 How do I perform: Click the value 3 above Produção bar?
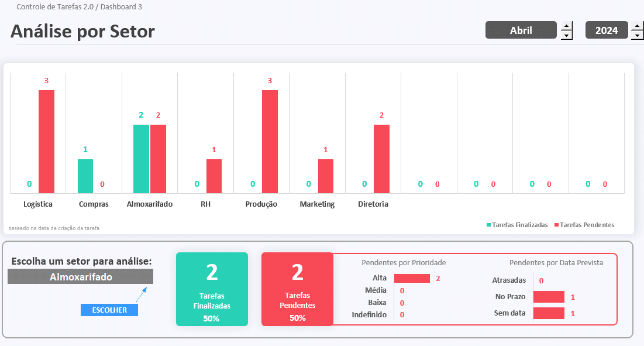click(270, 81)
